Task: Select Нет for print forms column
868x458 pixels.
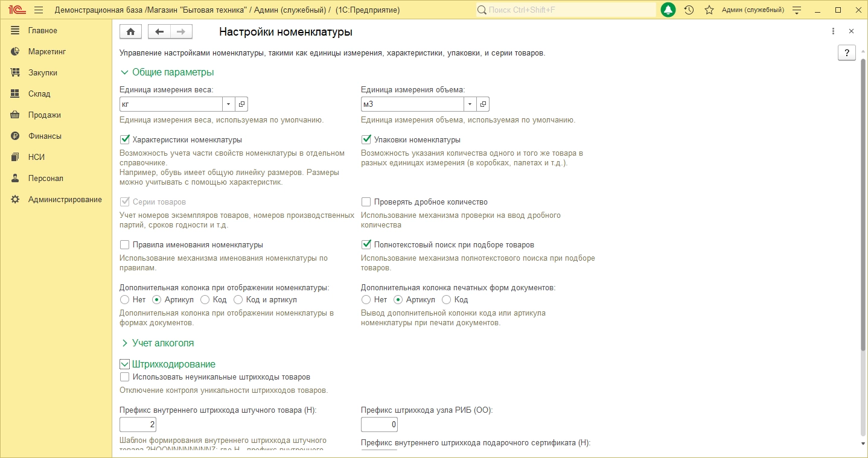Action: [366, 299]
